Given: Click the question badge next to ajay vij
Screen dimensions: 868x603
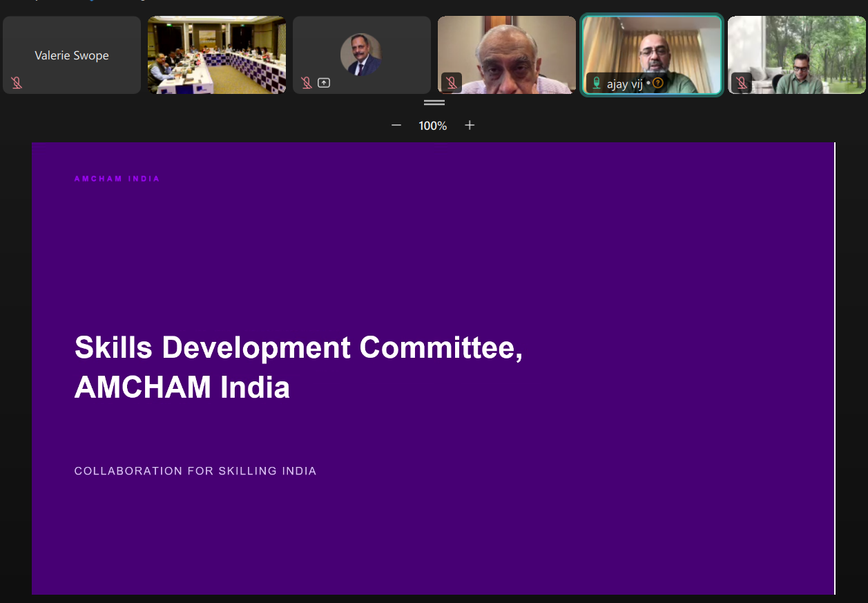Looking at the screenshot, I should pyautogui.click(x=658, y=83).
